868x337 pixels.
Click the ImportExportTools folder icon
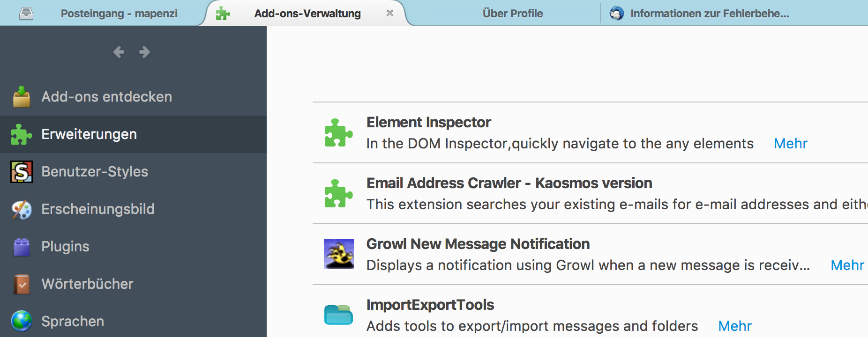tap(338, 315)
